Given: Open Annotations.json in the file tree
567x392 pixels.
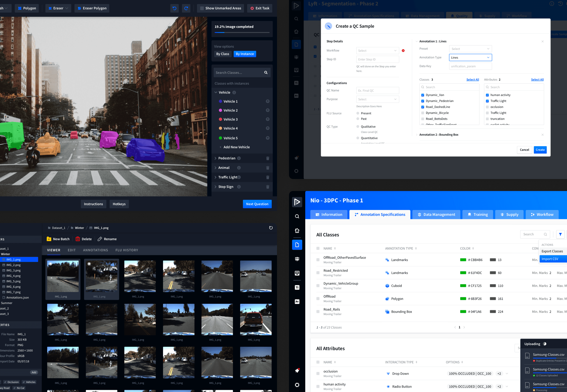Looking at the screenshot, I should coord(17,297).
